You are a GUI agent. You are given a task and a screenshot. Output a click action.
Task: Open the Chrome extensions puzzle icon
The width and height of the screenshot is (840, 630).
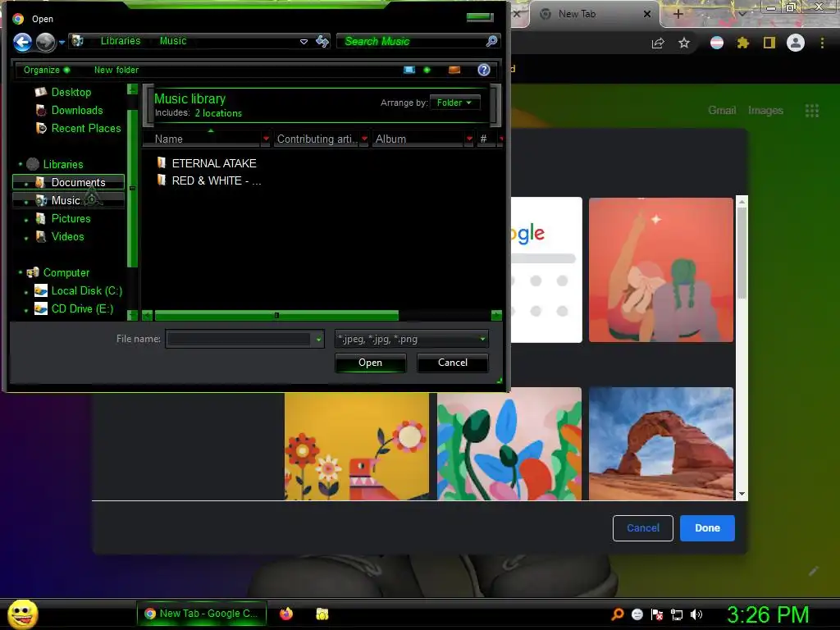coord(743,43)
